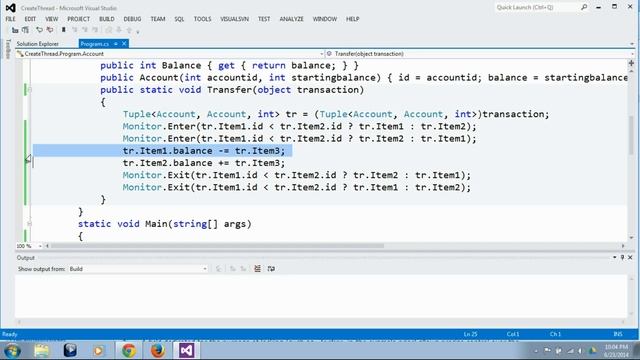Screen dimensions: 640x360
Task: Click the line tr.Item2.balance += tr.Item3;
Action: click(204, 163)
